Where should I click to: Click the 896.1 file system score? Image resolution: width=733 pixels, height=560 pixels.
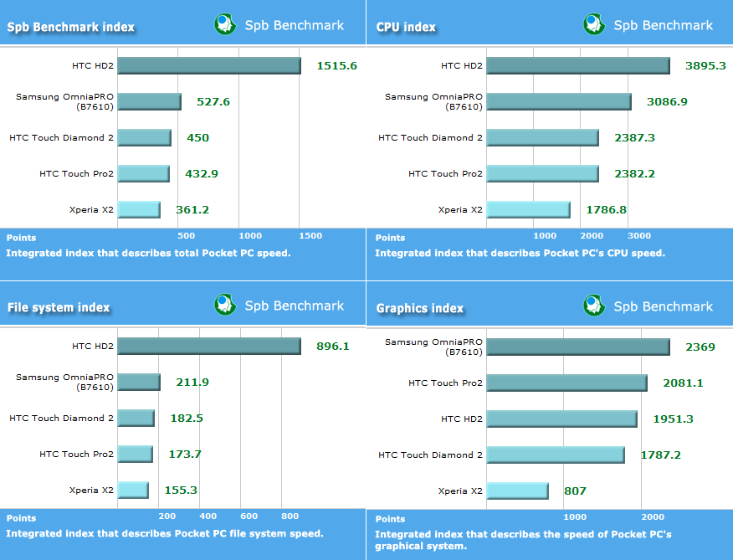[x=333, y=347]
